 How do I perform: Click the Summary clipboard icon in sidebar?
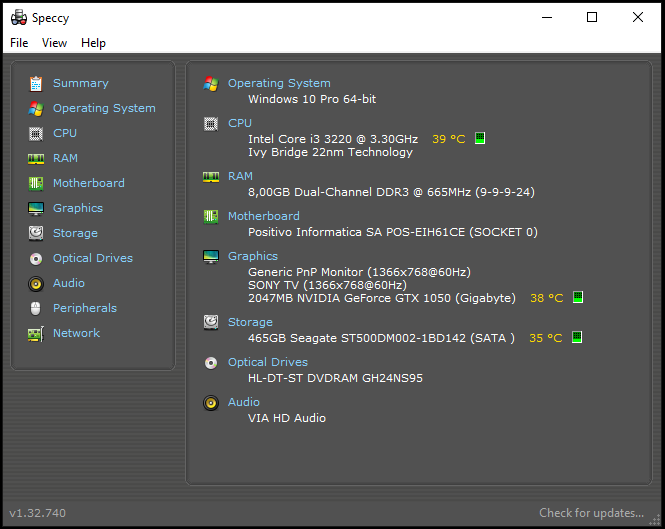pyautogui.click(x=36, y=84)
